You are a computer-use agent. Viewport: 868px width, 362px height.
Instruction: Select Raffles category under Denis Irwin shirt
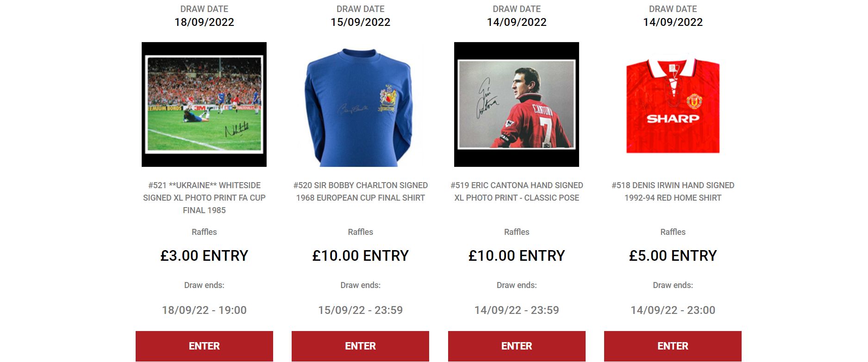(x=673, y=232)
